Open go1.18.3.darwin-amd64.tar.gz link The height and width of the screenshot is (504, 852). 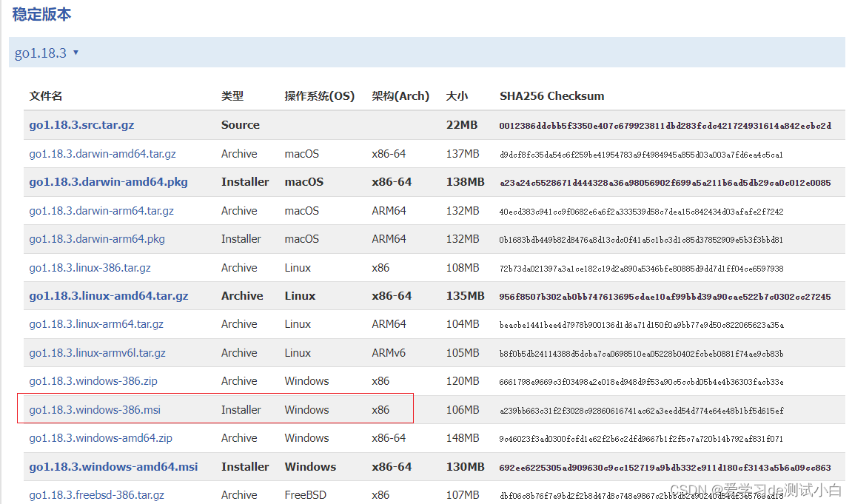(x=103, y=154)
